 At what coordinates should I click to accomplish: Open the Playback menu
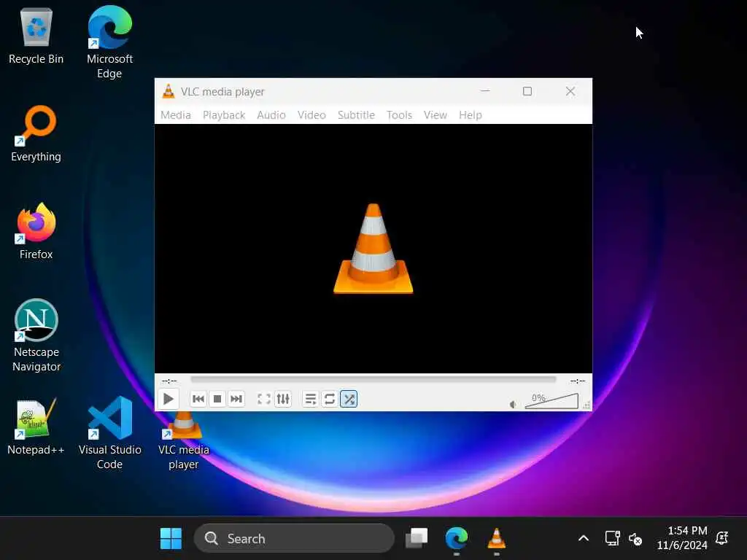224,114
